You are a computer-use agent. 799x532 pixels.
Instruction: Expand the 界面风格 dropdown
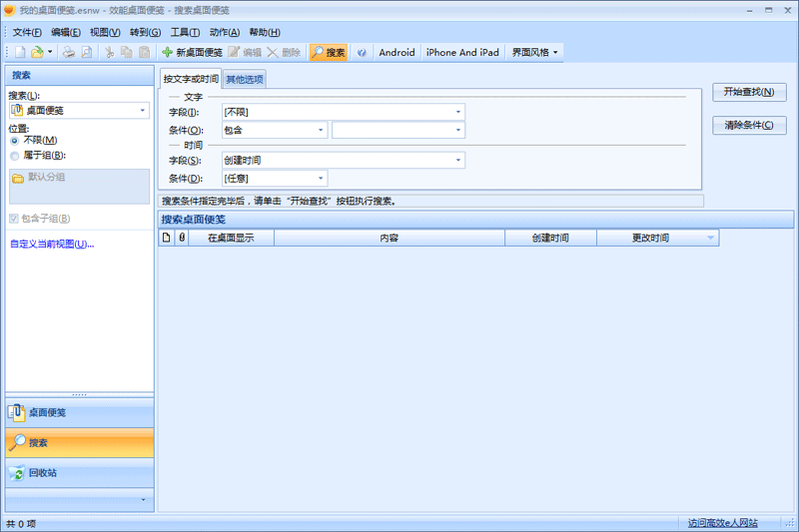click(x=535, y=52)
